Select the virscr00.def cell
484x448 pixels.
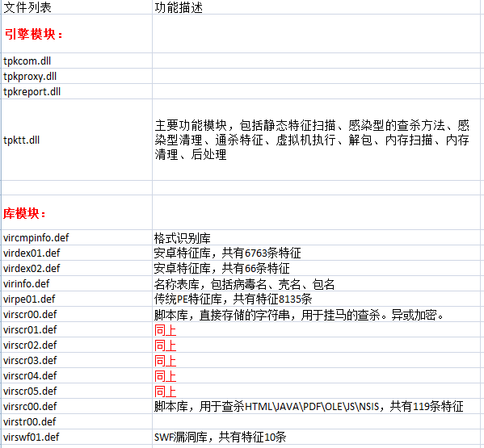[x=77, y=315]
